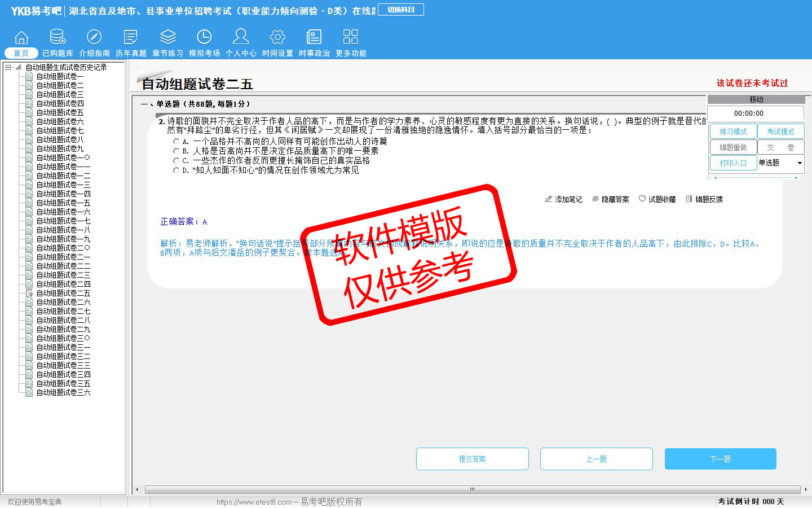Open the 已购题库 database icon

pos(58,37)
